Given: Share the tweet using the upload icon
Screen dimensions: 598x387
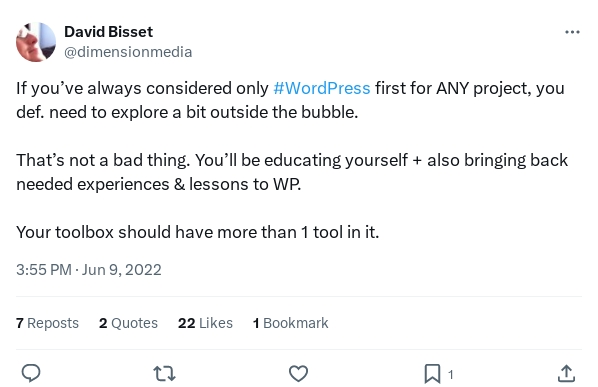Looking at the screenshot, I should (566, 373).
